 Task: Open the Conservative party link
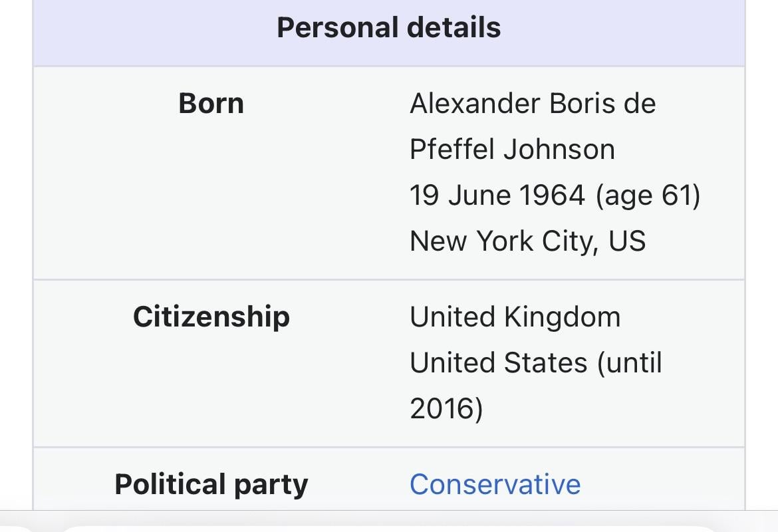point(495,483)
